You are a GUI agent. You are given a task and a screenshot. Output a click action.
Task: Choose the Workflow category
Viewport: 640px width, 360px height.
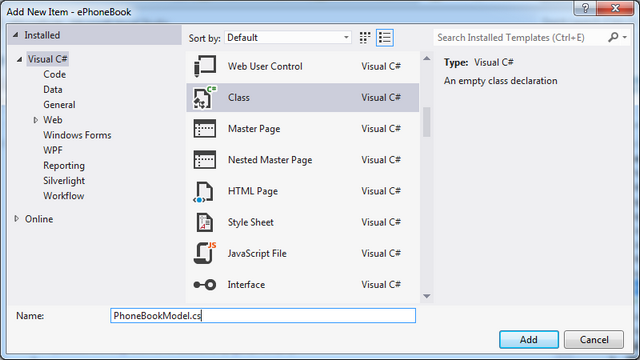(64, 196)
